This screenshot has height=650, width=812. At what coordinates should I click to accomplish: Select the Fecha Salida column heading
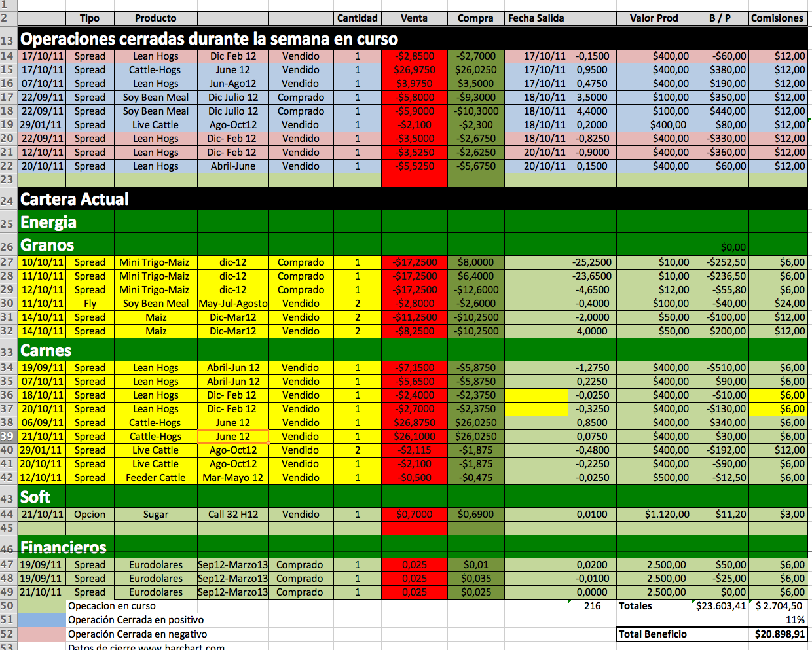tap(536, 18)
